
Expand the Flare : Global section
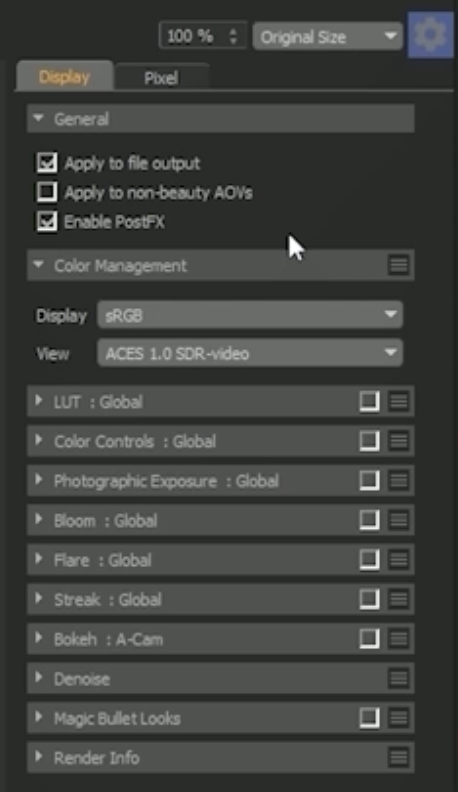pos(38,559)
